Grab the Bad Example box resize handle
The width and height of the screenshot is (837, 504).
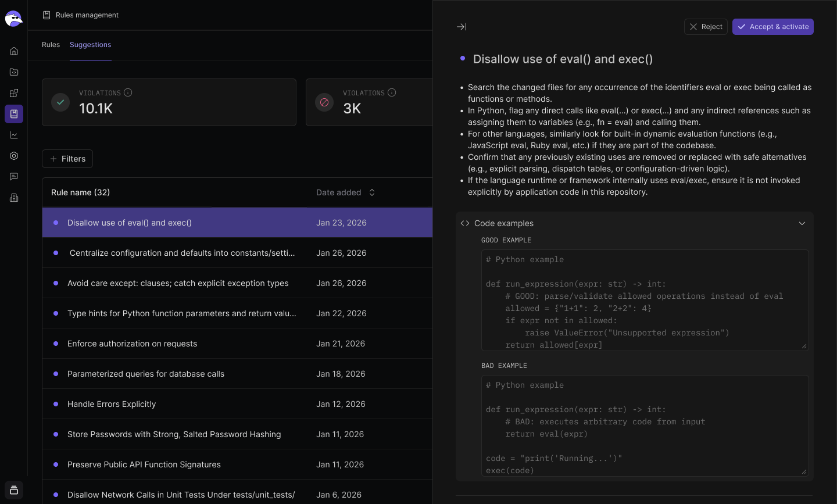[x=804, y=471]
